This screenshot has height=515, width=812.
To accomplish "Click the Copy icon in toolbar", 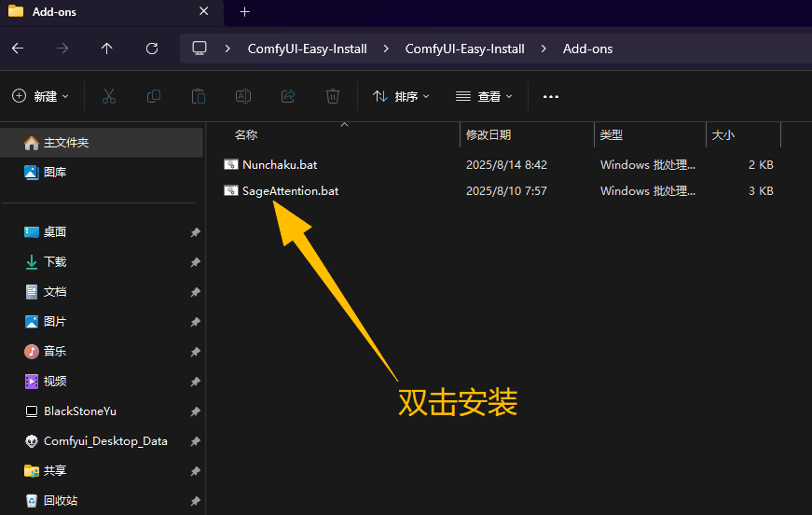I will pos(154,96).
